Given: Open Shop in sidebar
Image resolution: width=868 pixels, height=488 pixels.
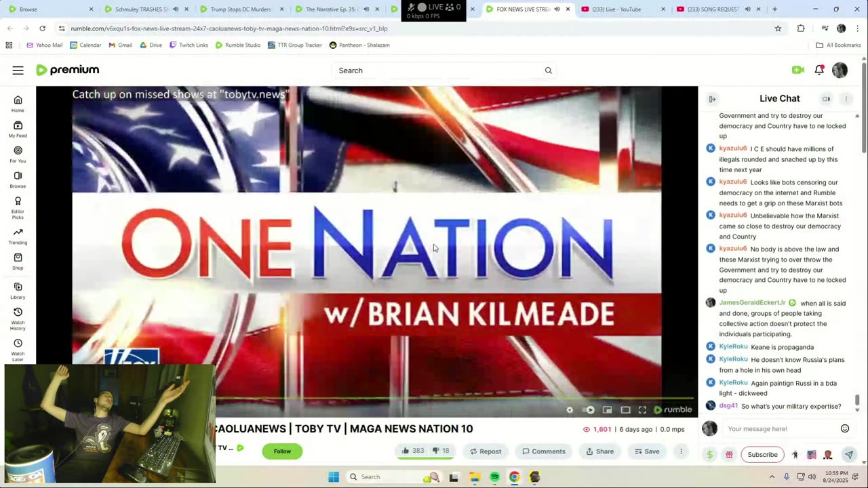Looking at the screenshot, I should pyautogui.click(x=18, y=261).
